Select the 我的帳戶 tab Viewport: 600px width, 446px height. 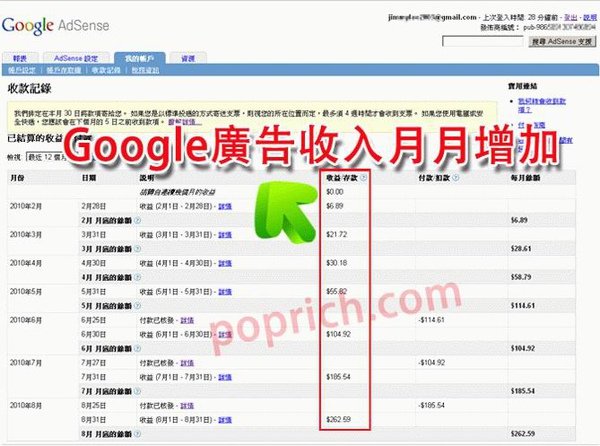pos(139,58)
